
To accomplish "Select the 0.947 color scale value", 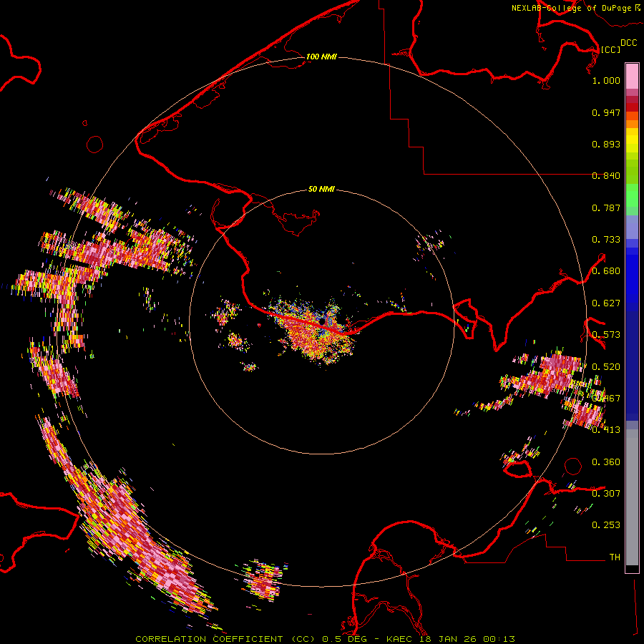I will [606, 112].
